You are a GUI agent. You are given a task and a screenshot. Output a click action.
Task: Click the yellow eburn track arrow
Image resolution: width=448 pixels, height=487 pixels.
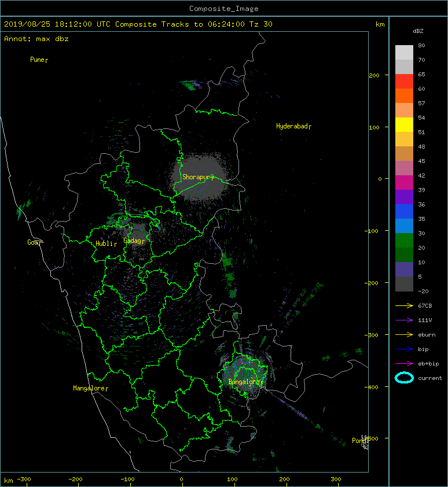tap(404, 335)
